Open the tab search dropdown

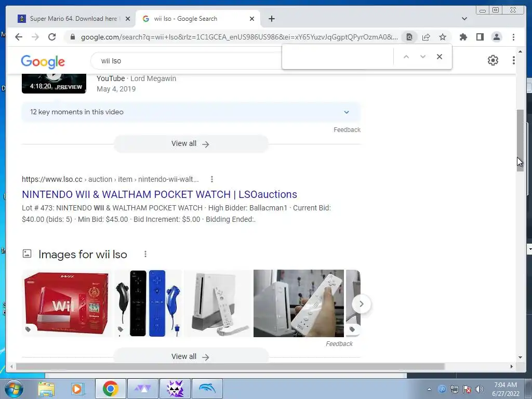(x=464, y=19)
